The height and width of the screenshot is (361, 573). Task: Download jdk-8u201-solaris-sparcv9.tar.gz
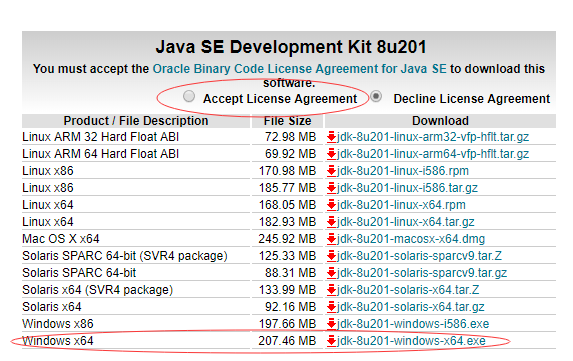(x=422, y=273)
